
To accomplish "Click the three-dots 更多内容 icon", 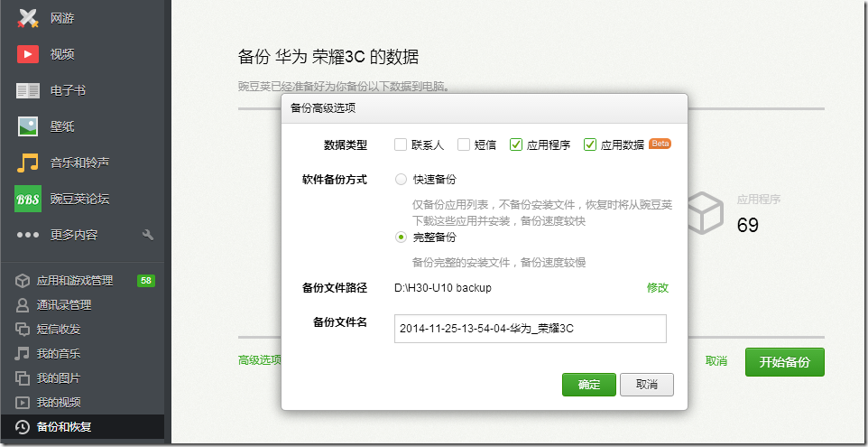I will (x=28, y=235).
